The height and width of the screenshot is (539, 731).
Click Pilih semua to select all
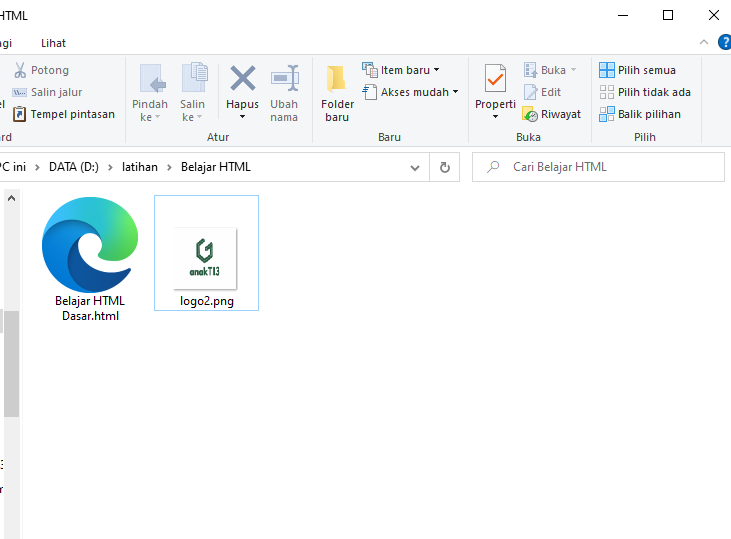pos(637,70)
